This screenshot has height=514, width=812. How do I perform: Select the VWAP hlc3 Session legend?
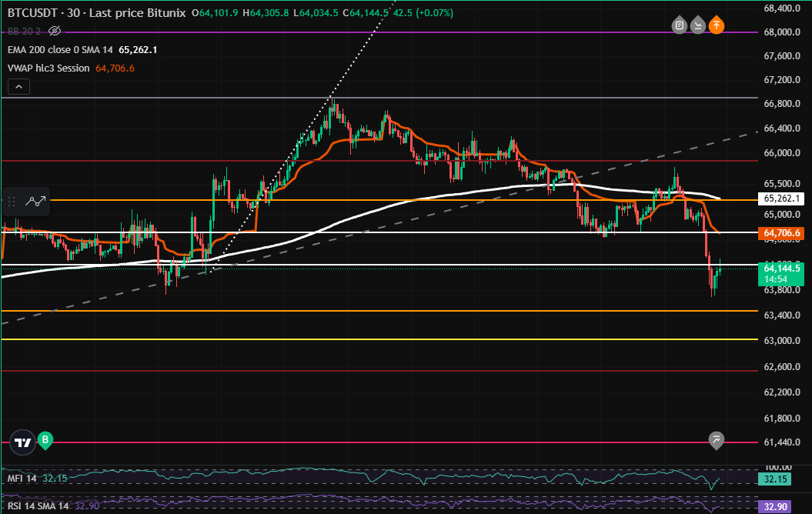[48, 68]
